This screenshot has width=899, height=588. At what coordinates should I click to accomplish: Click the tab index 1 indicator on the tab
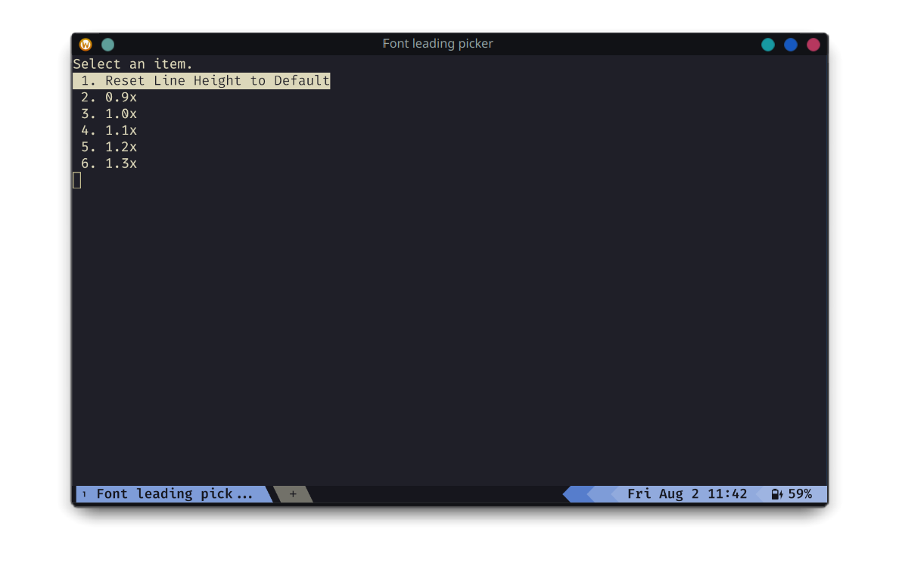[x=83, y=493]
